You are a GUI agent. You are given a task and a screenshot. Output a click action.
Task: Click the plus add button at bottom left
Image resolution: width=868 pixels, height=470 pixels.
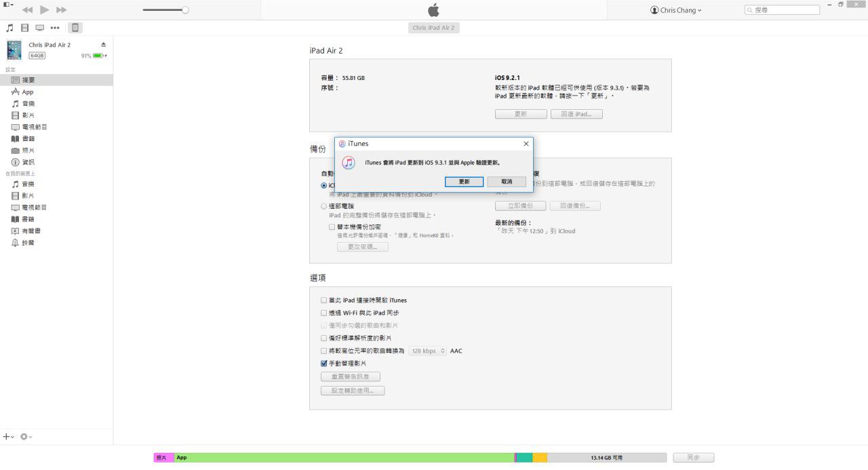pos(8,437)
